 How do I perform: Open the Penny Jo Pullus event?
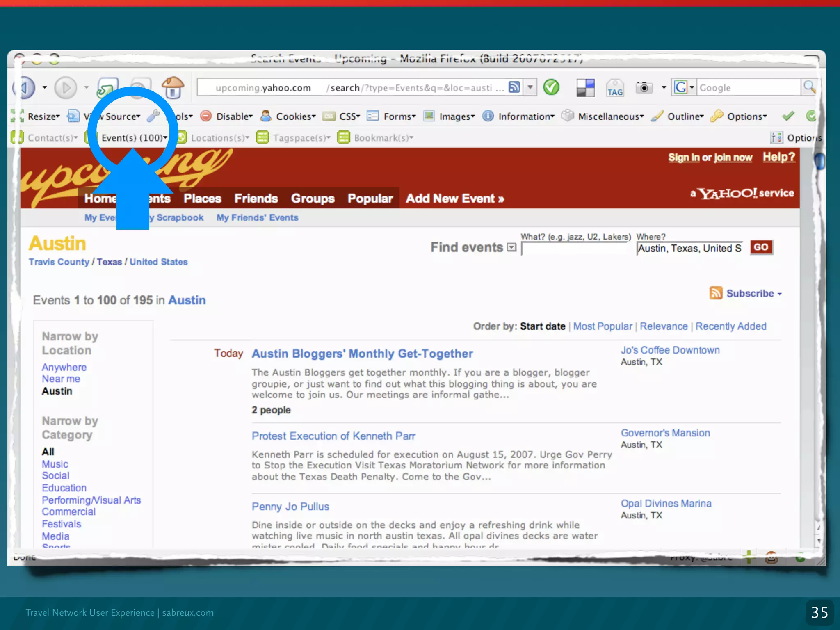click(290, 507)
